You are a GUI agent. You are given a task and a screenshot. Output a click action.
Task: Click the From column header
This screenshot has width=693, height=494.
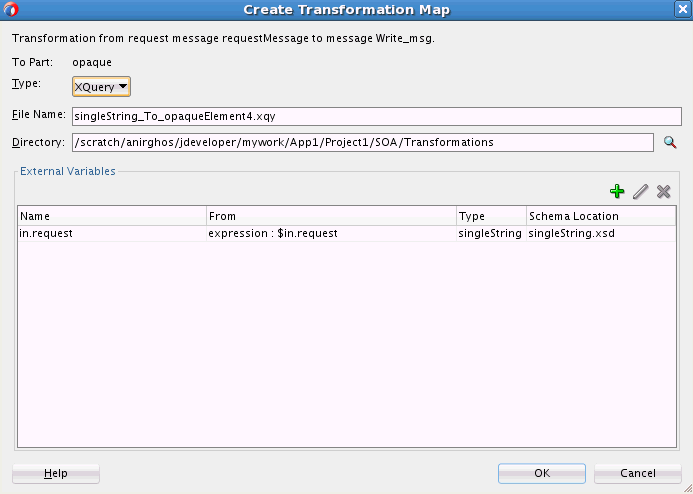331,216
